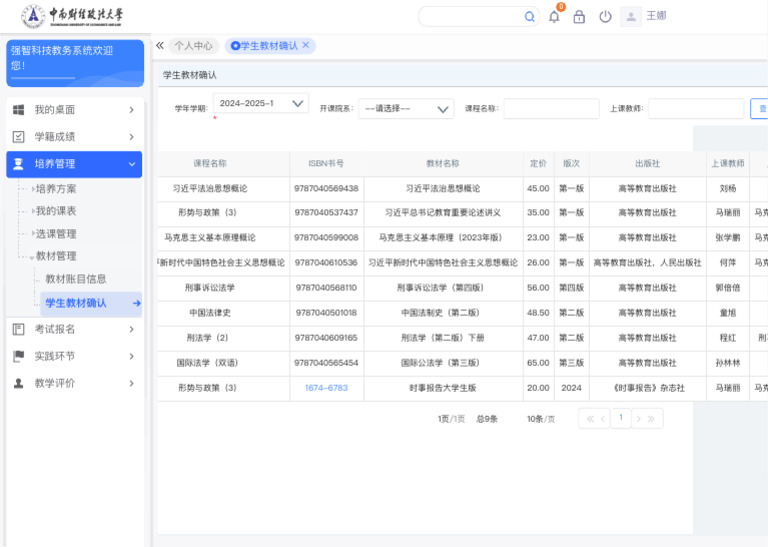
Task: Click ISBN cell 9787040569438
Action: click(326, 189)
